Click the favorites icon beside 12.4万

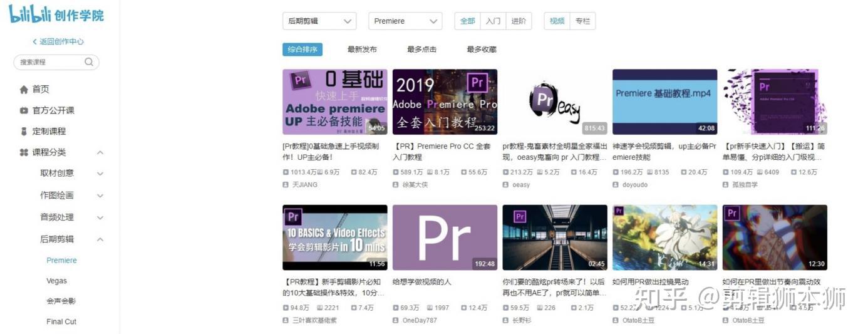click(x=464, y=308)
